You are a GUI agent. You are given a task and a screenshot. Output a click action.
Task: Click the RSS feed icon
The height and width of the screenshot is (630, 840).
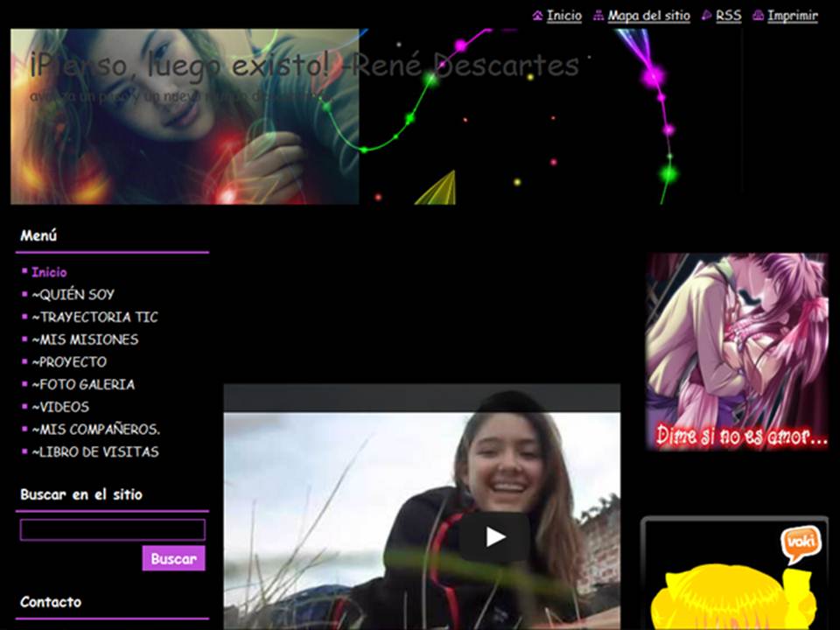pos(707,16)
